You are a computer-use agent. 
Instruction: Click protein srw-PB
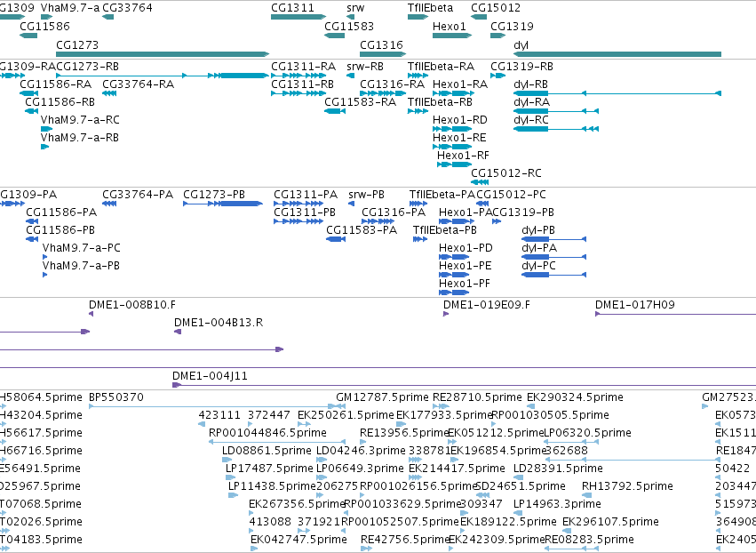pyautogui.click(x=366, y=195)
